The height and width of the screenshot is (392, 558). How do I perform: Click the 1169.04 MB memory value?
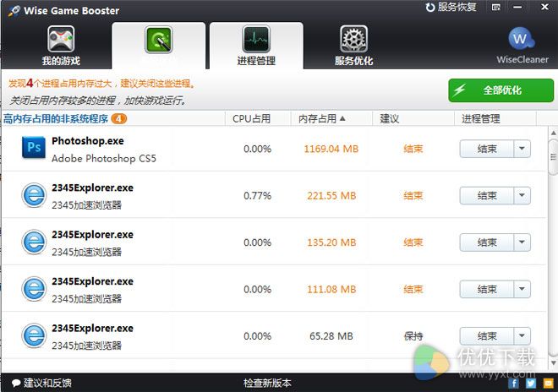[x=331, y=149]
